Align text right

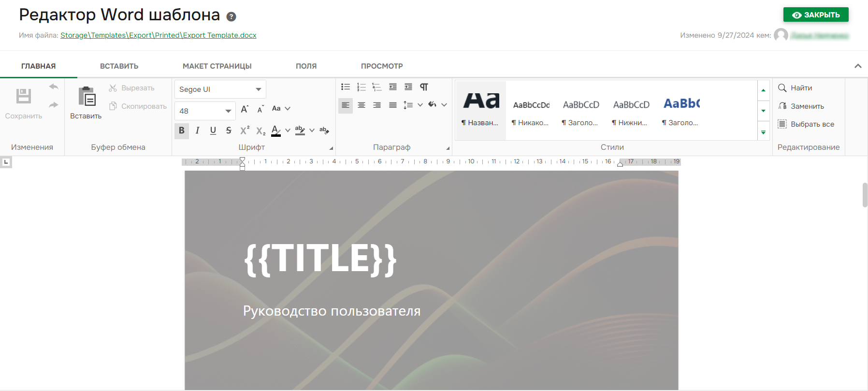coord(377,105)
